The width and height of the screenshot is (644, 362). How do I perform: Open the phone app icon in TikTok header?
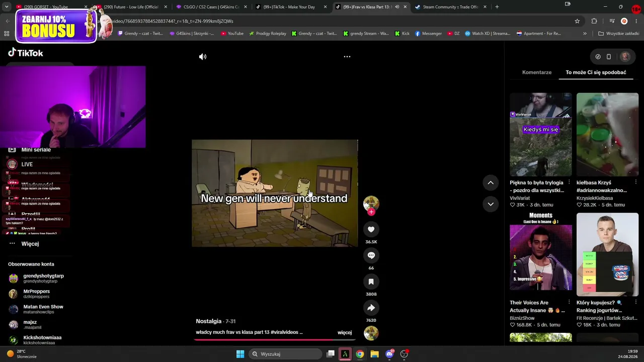coord(609,57)
